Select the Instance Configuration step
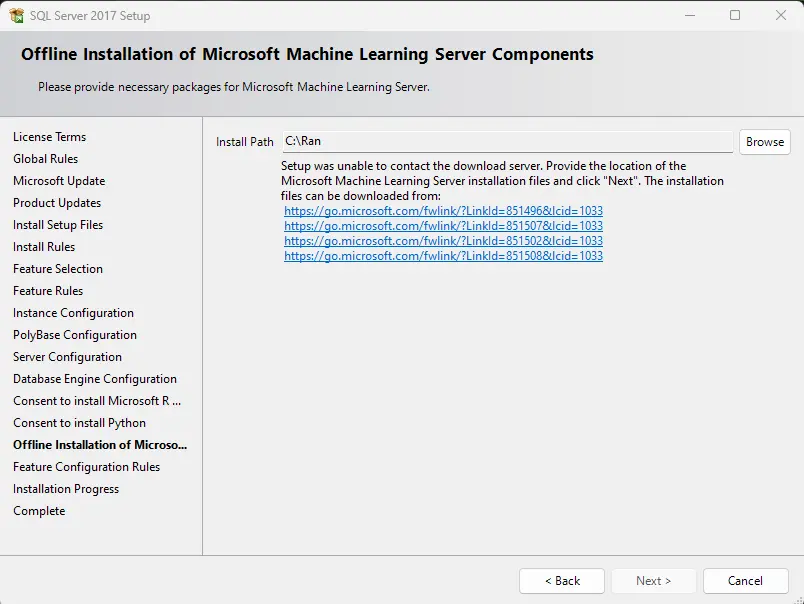This screenshot has width=804, height=604. [x=73, y=313]
